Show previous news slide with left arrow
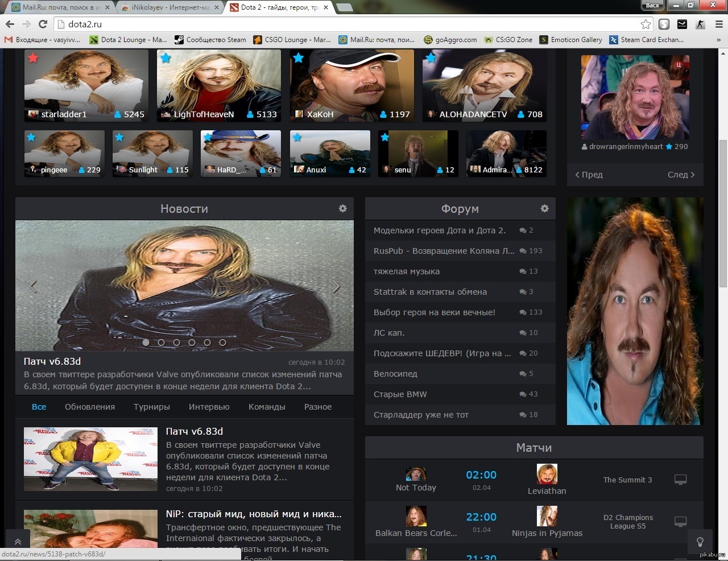The image size is (728, 561). (x=33, y=287)
